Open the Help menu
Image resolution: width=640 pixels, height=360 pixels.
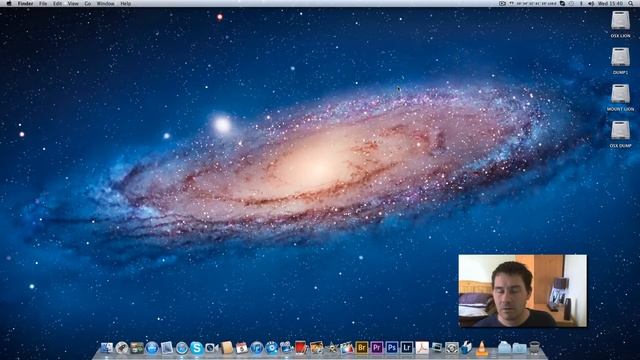[126, 3]
